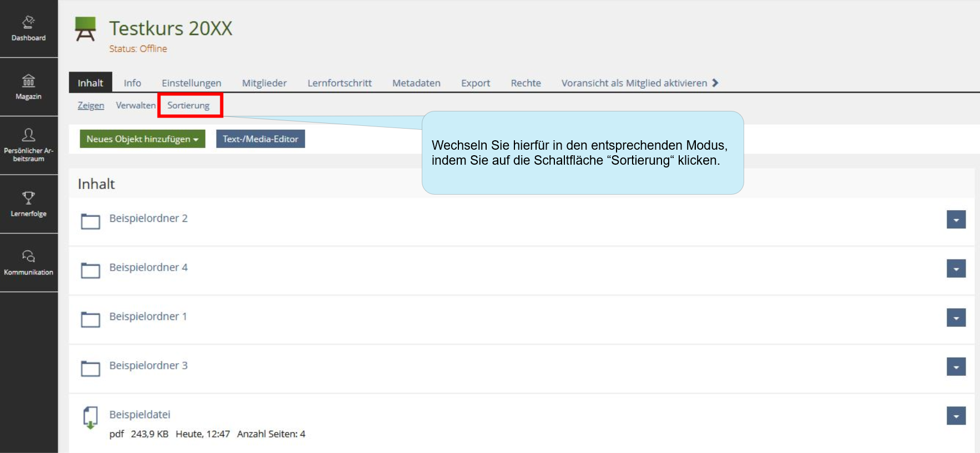
Task: Open the Rechte tab
Action: (526, 83)
